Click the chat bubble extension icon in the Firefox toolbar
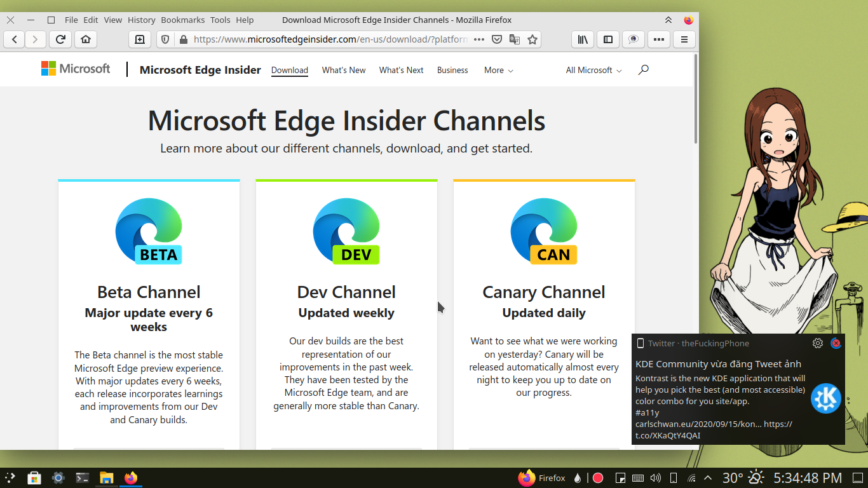The width and height of the screenshot is (868, 488). click(x=633, y=39)
